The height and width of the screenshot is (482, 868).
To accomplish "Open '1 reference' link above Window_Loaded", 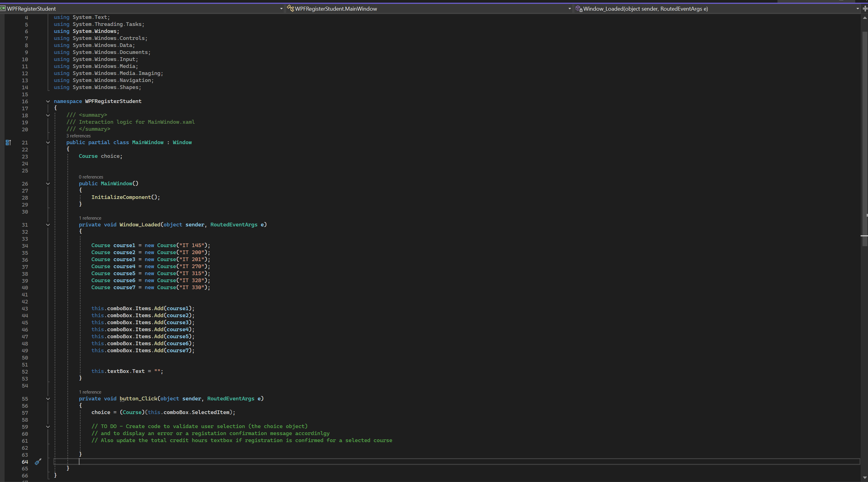I will (x=90, y=218).
